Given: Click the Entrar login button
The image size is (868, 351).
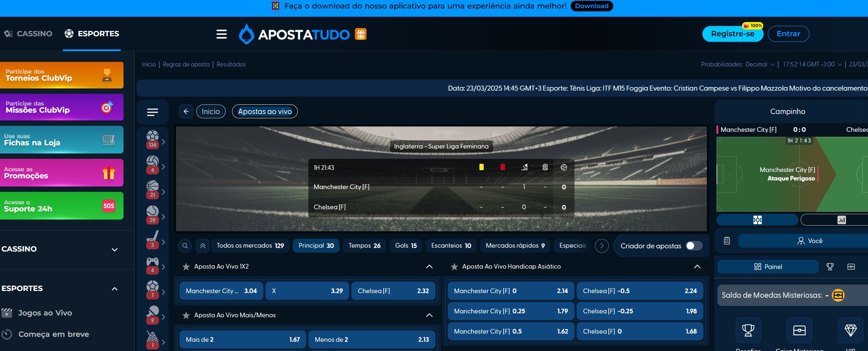Looking at the screenshot, I should [x=789, y=34].
